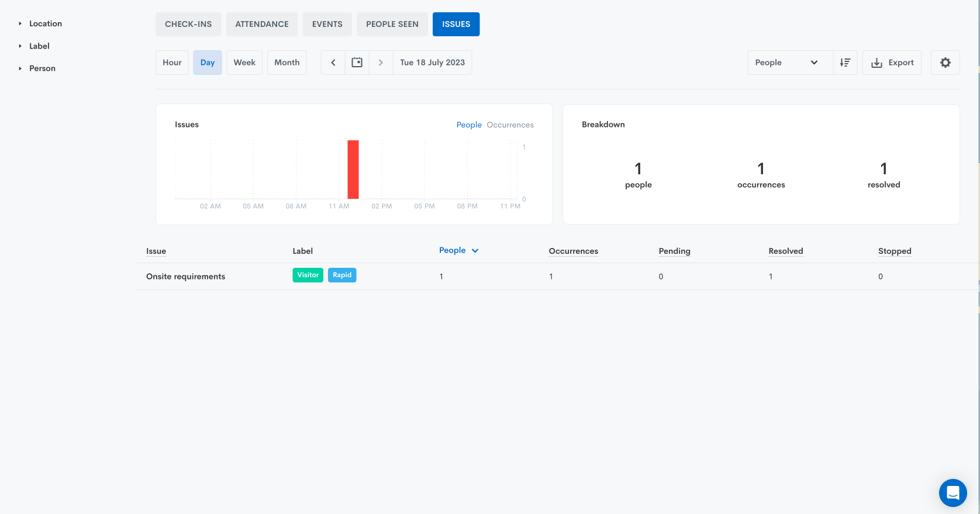Sort by Occurrences column header
The image size is (980, 514).
[x=574, y=251]
